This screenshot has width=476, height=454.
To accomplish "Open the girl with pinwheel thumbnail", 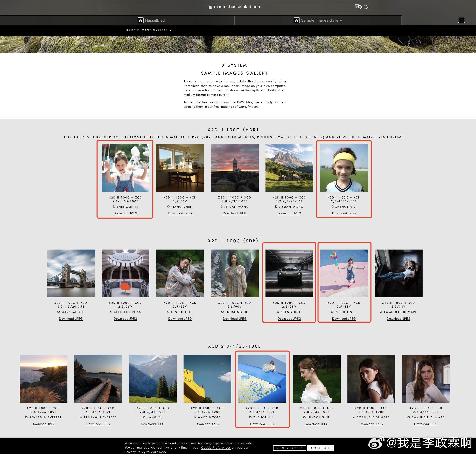I will [x=344, y=273].
